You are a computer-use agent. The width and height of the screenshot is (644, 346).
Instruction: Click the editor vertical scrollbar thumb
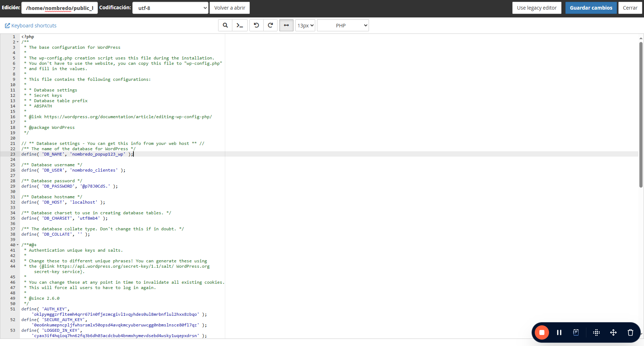point(641,115)
